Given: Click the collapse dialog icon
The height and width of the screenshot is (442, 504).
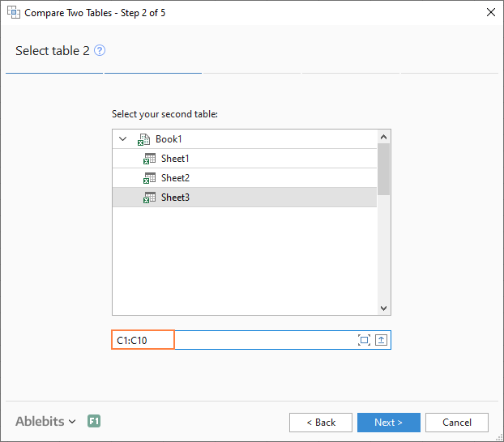Looking at the screenshot, I should pyautogui.click(x=381, y=340).
